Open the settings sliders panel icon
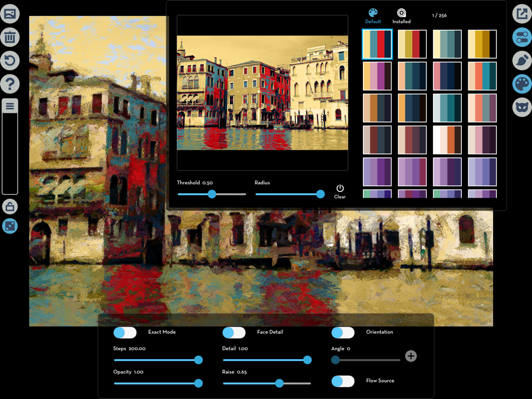Image resolution: width=532 pixels, height=399 pixels. point(522,37)
